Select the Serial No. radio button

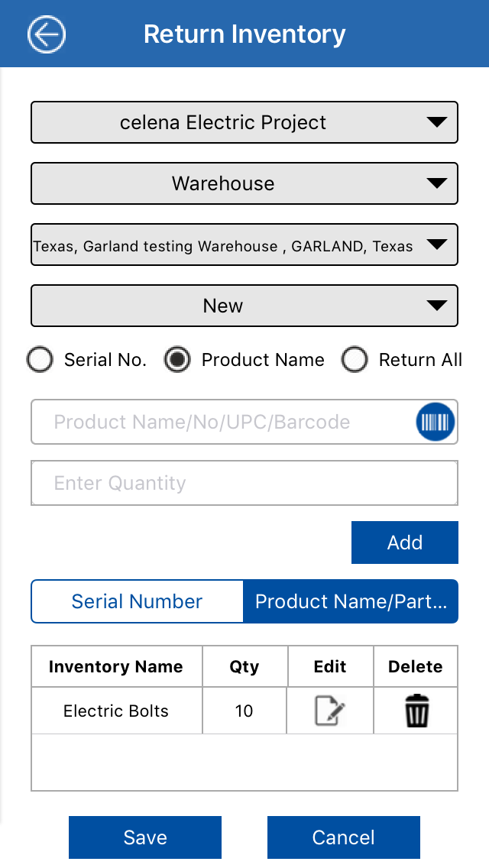pos(40,360)
